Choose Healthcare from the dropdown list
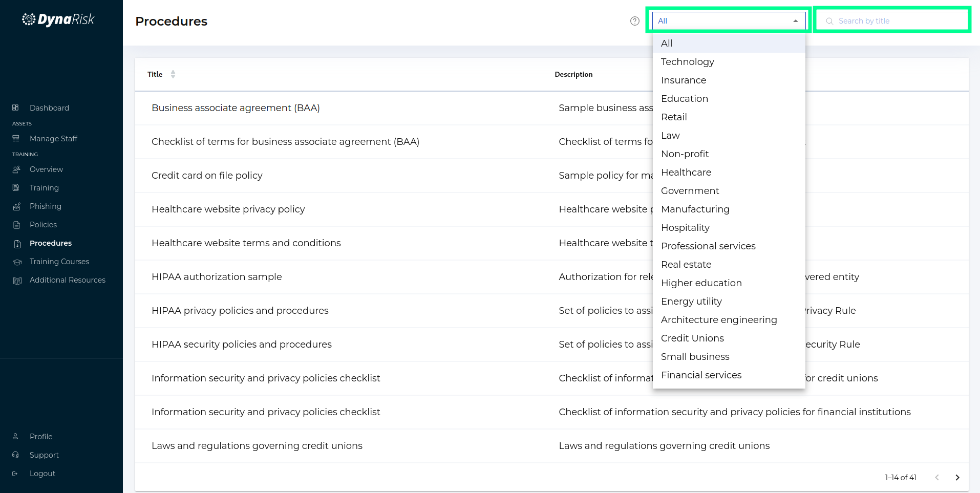This screenshot has width=980, height=493. pos(729,173)
